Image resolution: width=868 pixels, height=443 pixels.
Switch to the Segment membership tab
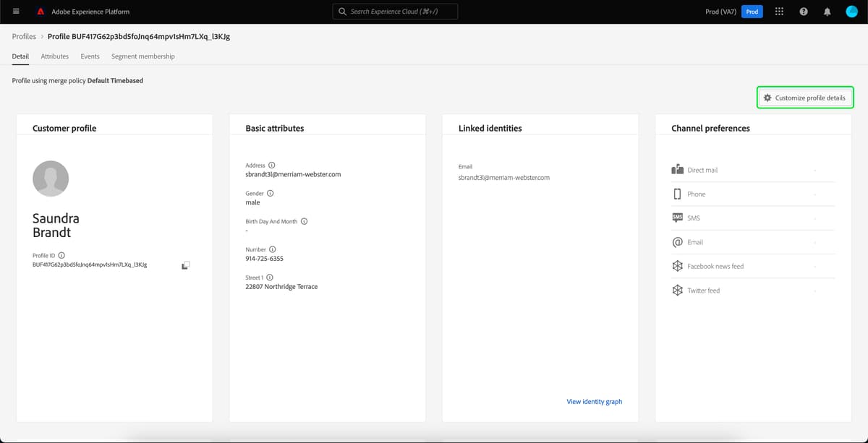(142, 56)
